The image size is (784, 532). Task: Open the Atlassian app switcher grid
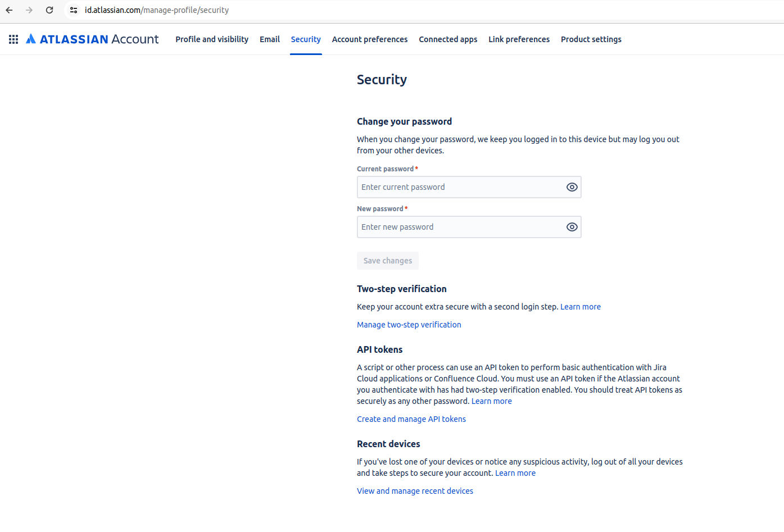13,39
